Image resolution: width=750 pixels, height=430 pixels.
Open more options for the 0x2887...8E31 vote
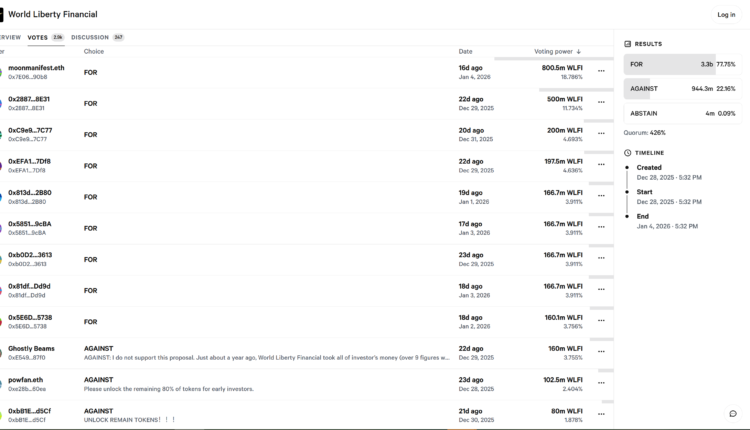[601, 103]
